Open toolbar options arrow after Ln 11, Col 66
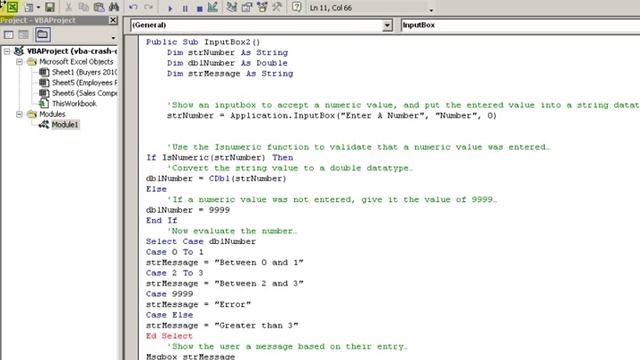640x360 pixels. coord(431,10)
